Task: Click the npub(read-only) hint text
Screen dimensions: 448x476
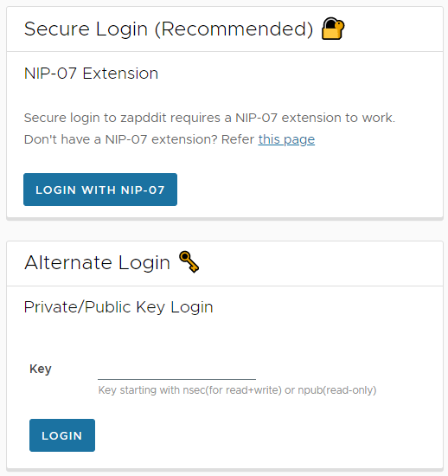Action: click(337, 390)
